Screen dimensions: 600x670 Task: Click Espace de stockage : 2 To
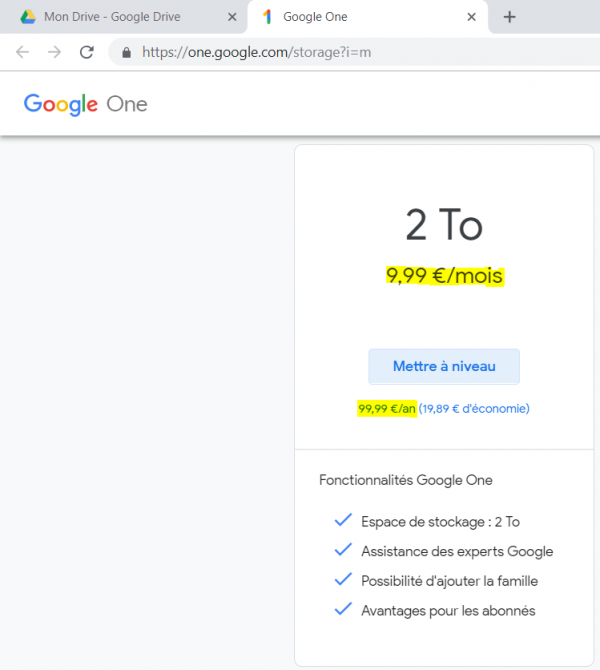[x=440, y=522]
